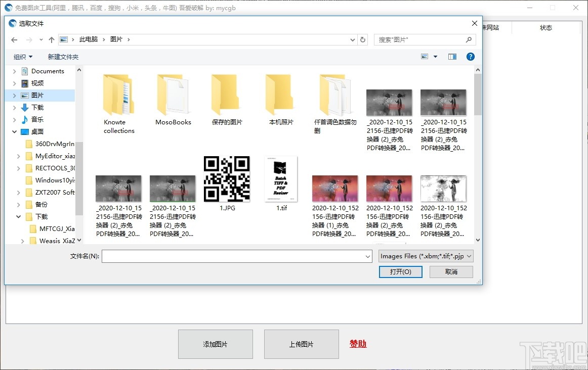Navigate back using the back arrow icon
Image resolution: width=588 pixels, height=370 pixels.
(14, 39)
